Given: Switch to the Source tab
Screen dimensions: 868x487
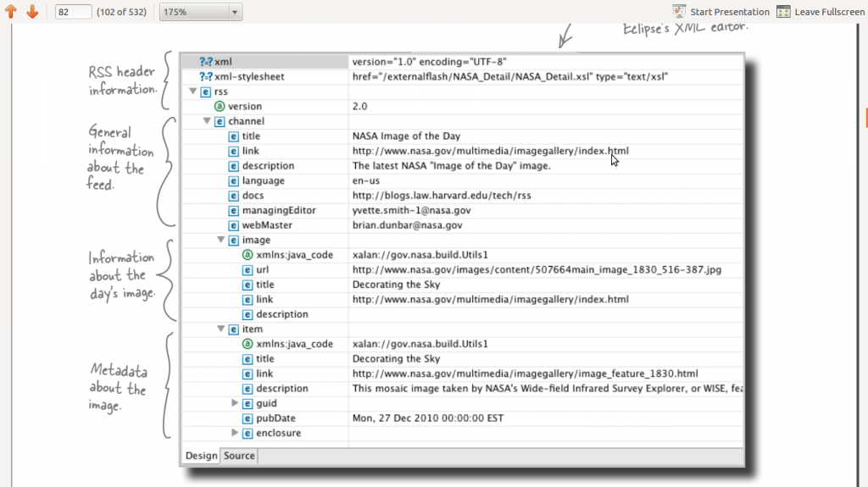Looking at the screenshot, I should (x=239, y=456).
